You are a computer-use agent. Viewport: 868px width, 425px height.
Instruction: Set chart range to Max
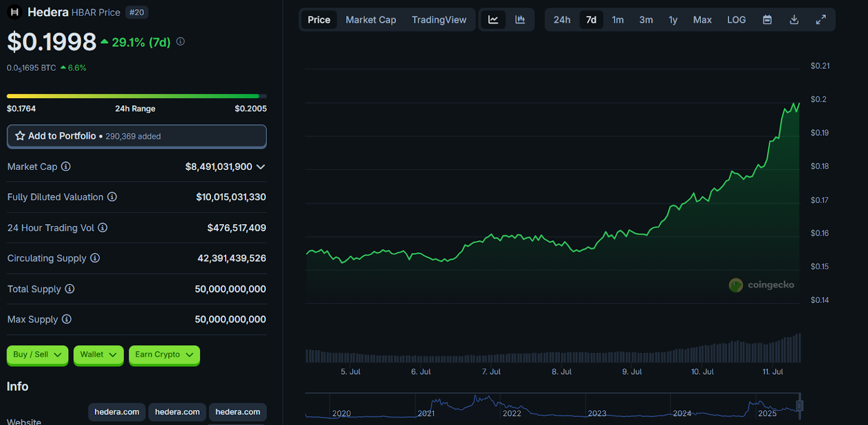[x=703, y=20]
